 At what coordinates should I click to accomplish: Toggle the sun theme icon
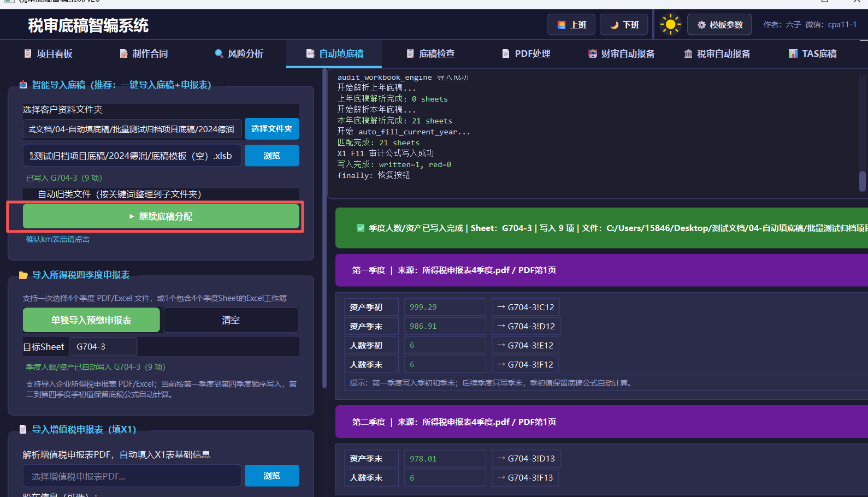tap(670, 25)
